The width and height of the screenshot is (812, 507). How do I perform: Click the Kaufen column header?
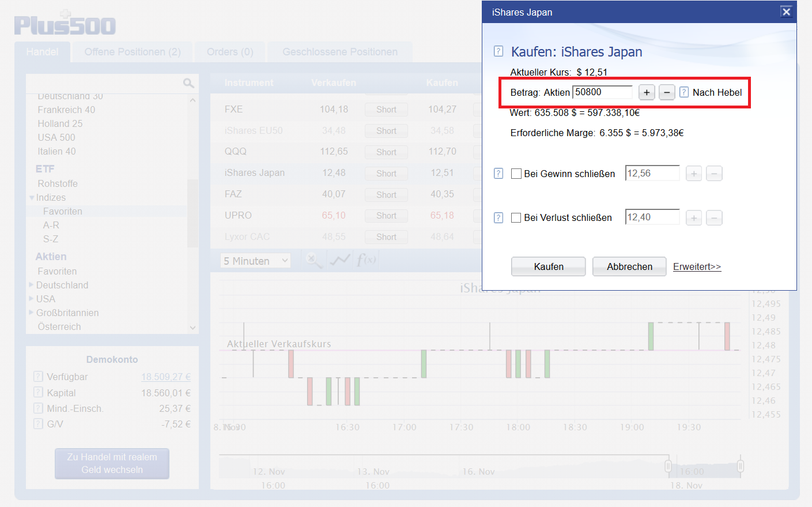pyautogui.click(x=442, y=83)
